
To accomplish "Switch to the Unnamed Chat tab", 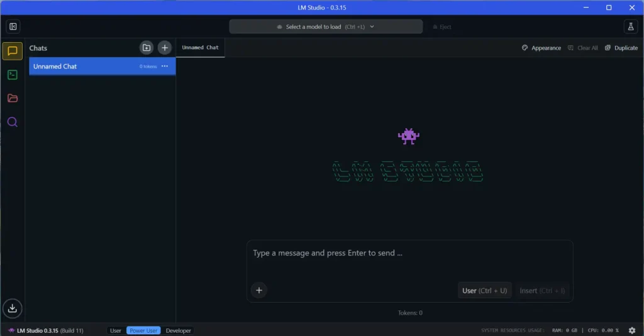I will point(200,48).
